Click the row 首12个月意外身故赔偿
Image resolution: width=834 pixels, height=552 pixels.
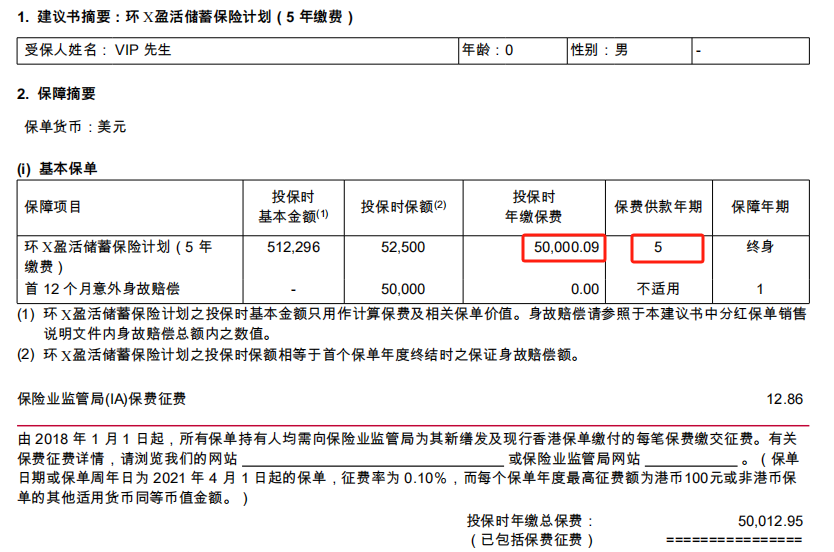coord(103,289)
